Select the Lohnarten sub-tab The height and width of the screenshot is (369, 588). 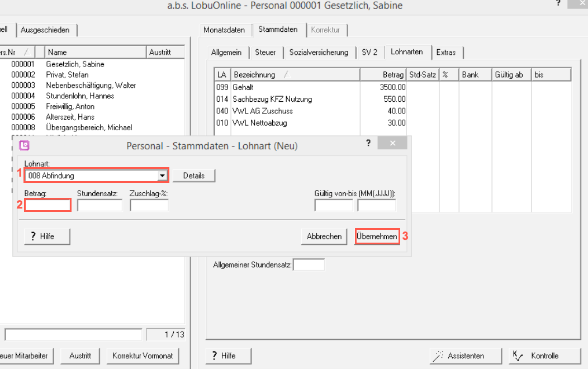(x=407, y=52)
